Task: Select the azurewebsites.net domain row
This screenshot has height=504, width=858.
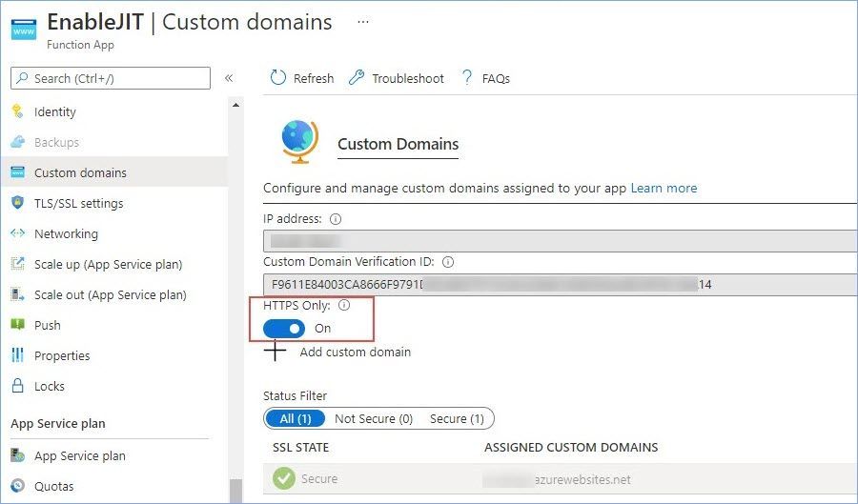Action: coord(561,479)
